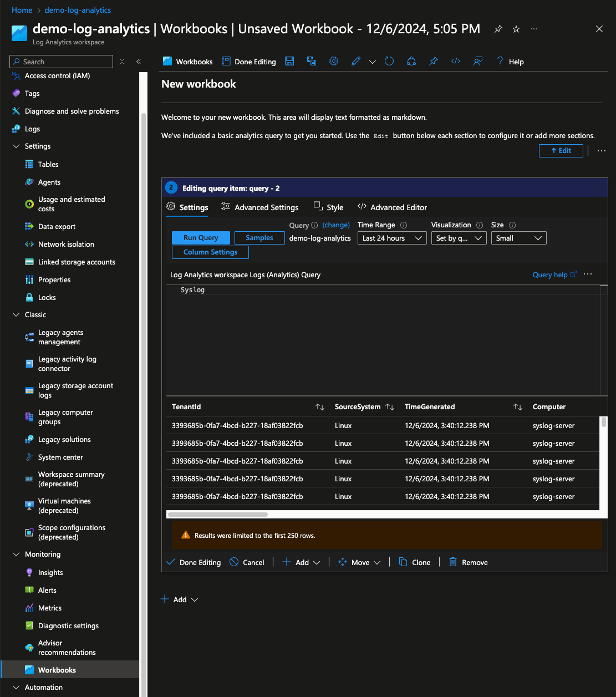Collapse the Classic section in sidebar
Screen dimensions: 616x697
pos(16,315)
